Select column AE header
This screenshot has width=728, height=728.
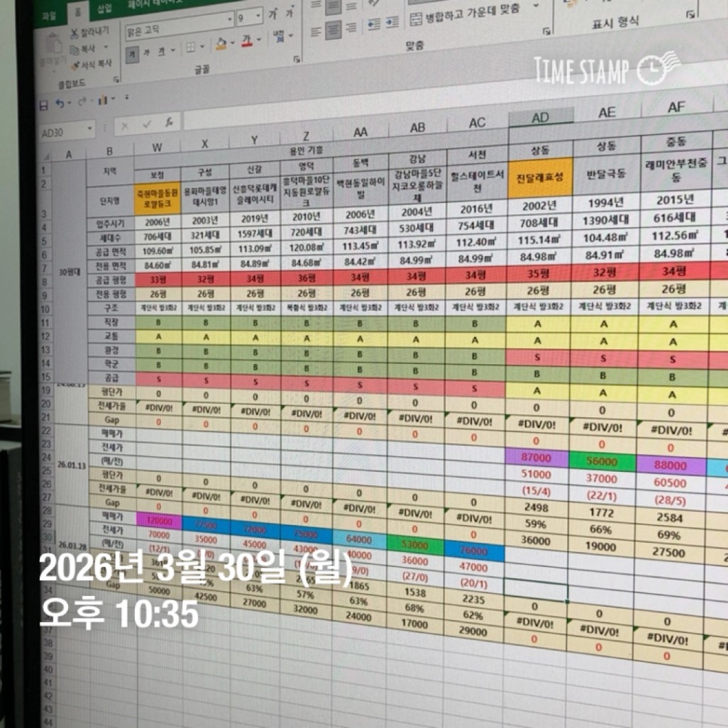tap(607, 113)
